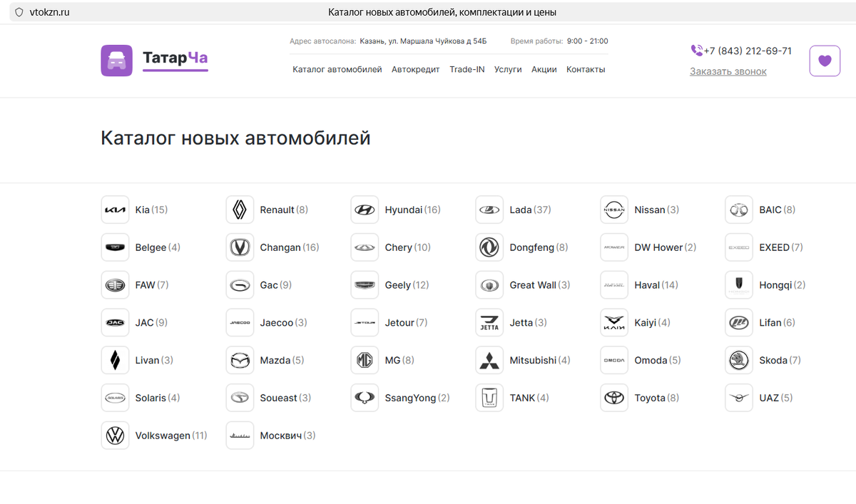Click the Volkswagen logo icon
The height and width of the screenshot is (504, 856).
(115, 436)
